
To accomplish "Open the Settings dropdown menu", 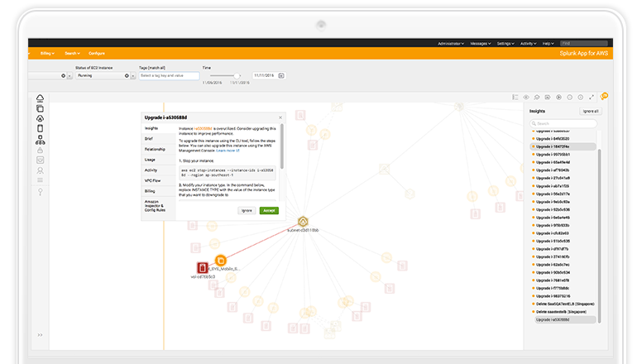I will (505, 44).
